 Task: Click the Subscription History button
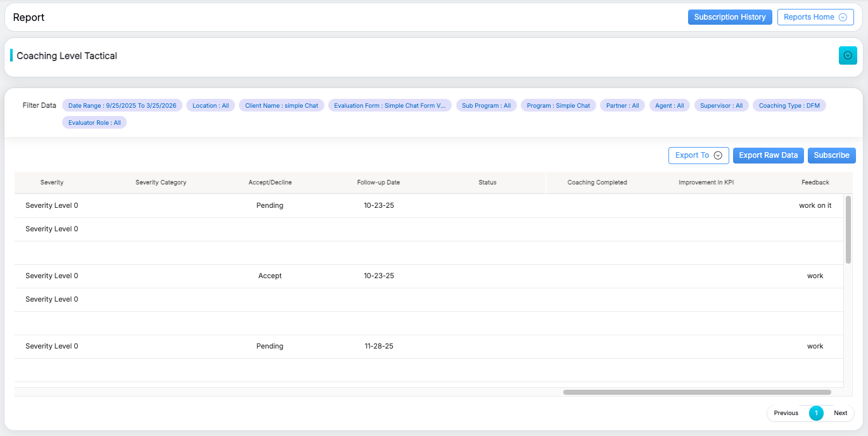pyautogui.click(x=729, y=17)
